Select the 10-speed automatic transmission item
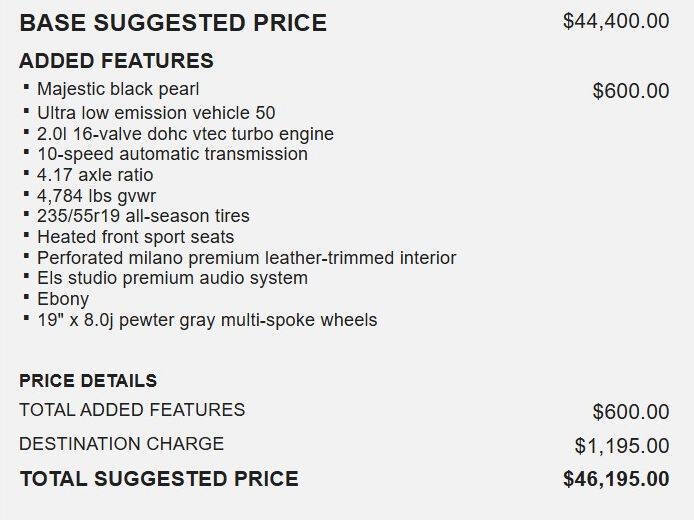The image size is (694, 520). [173, 154]
